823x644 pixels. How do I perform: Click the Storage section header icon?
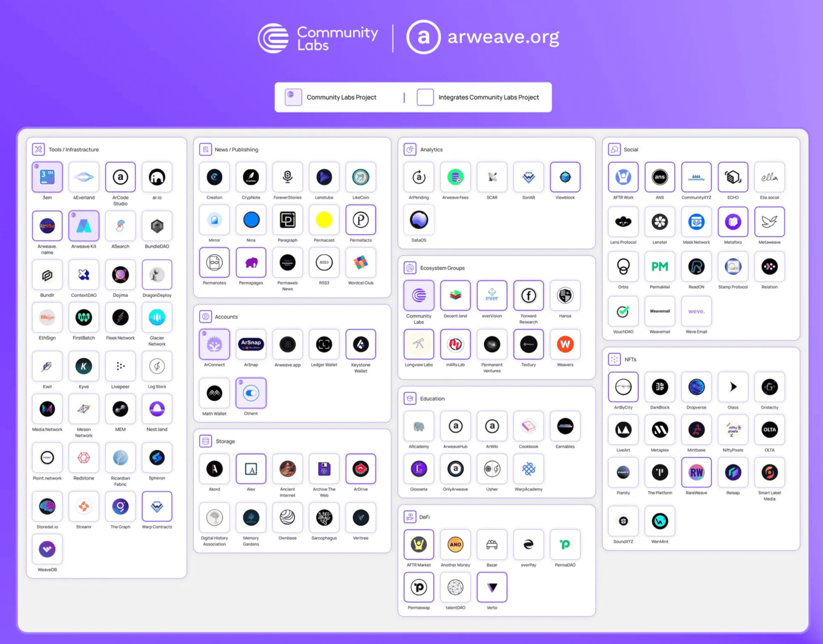(206, 441)
